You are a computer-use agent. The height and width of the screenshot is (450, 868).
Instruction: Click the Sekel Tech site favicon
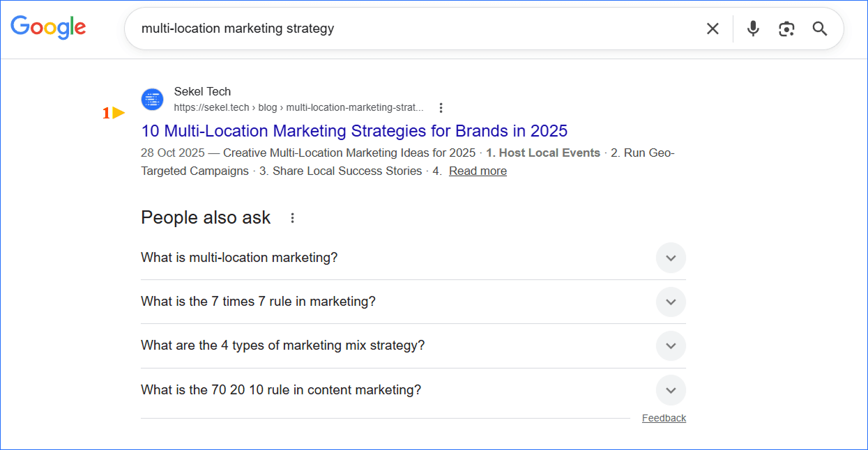click(x=152, y=99)
